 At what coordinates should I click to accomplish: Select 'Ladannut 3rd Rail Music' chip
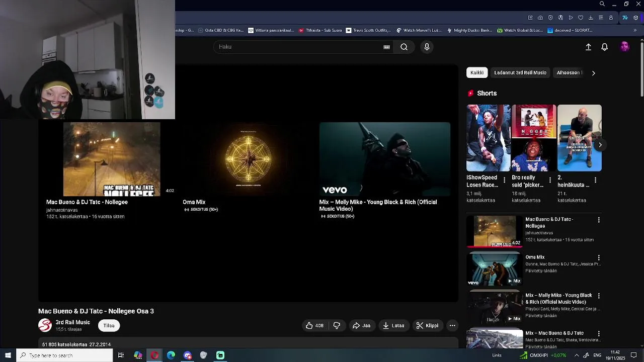click(520, 73)
